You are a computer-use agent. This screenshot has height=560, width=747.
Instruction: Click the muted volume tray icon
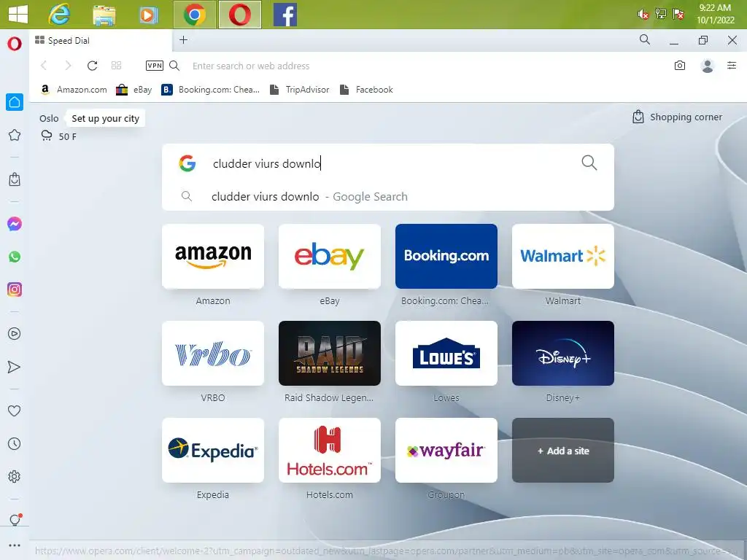(643, 15)
